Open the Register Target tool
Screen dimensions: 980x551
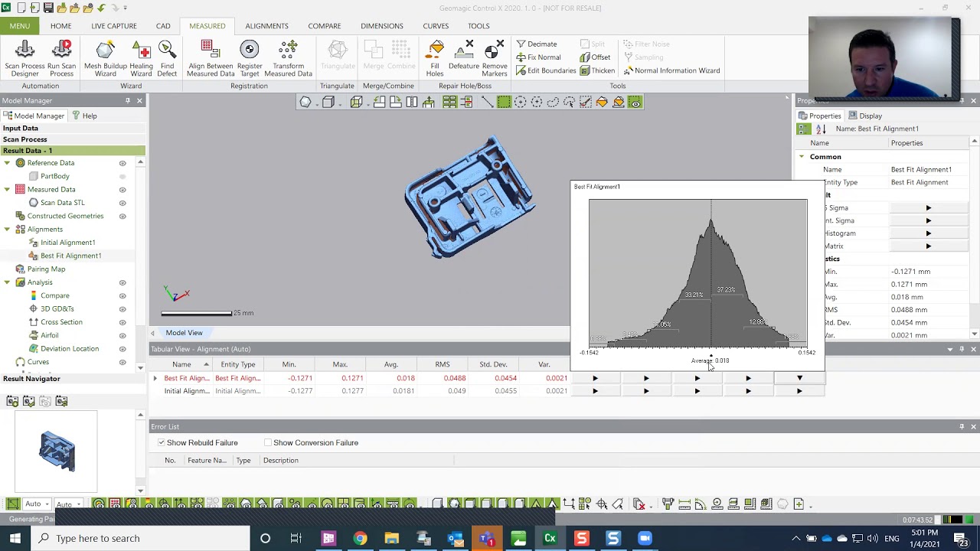(x=250, y=59)
